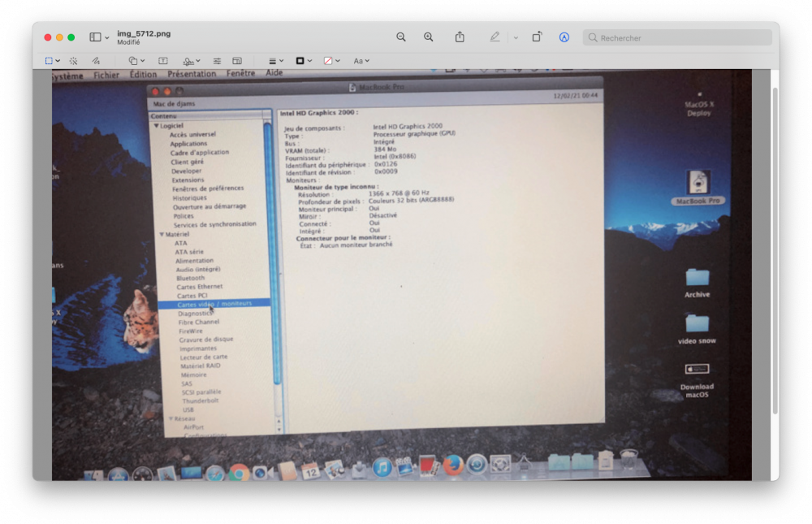Image resolution: width=812 pixels, height=524 pixels.
Task: Collapse the Matériel disclosure triangle
Action: pos(162,234)
